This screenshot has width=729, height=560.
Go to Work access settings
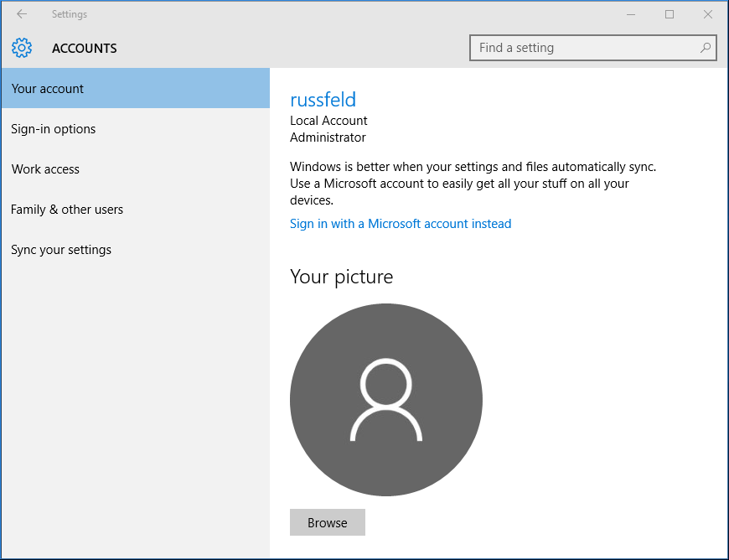click(x=45, y=169)
